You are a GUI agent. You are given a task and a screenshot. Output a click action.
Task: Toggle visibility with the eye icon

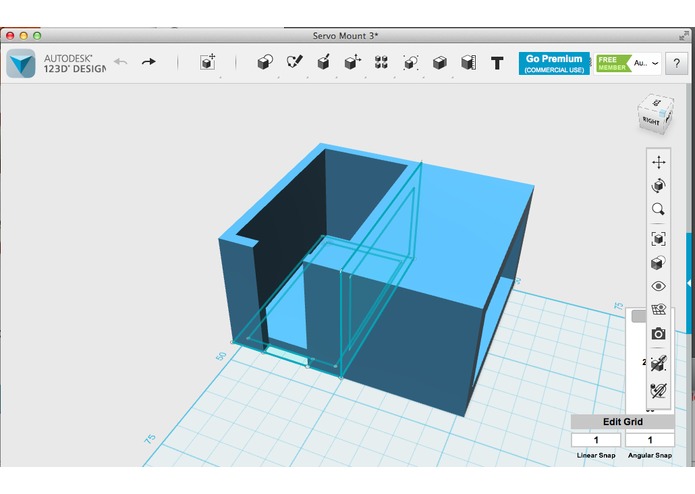[658, 286]
